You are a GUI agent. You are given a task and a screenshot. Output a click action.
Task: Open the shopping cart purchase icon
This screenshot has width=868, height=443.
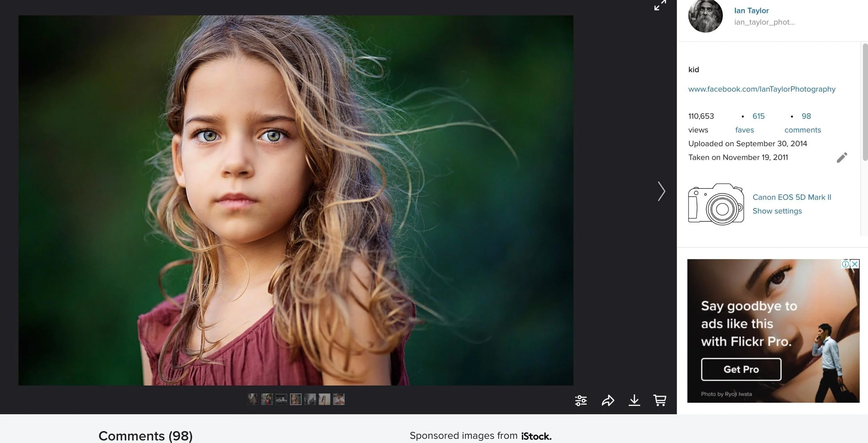click(660, 400)
